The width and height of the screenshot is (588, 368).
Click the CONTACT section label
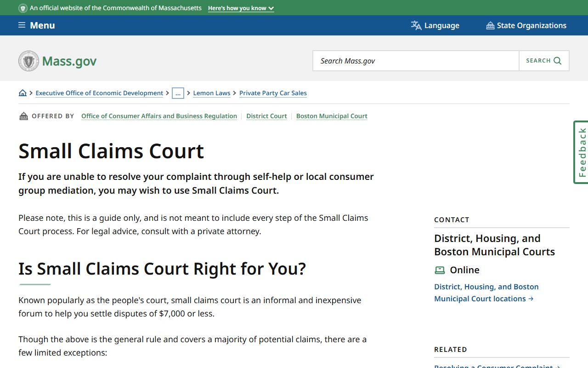452,220
